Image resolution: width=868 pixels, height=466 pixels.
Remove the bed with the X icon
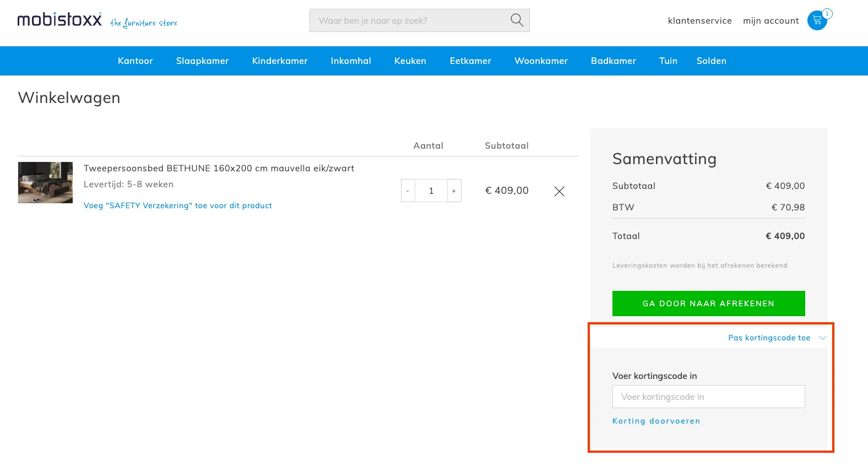[559, 191]
